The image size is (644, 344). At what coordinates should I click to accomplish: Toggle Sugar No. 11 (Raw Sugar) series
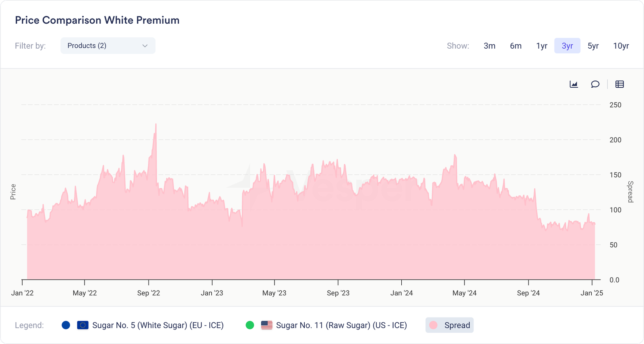341,325
